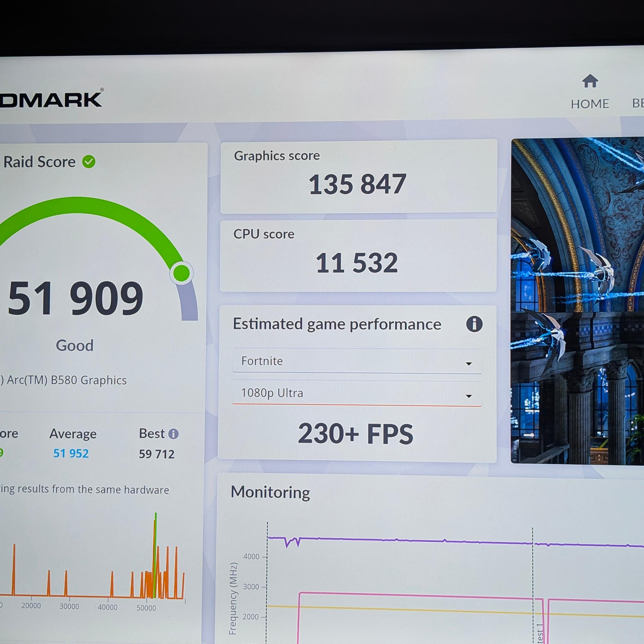Open the 1080p Ultra resolution dropdown
Viewport: 644px width, 644px height.
pos(357,394)
